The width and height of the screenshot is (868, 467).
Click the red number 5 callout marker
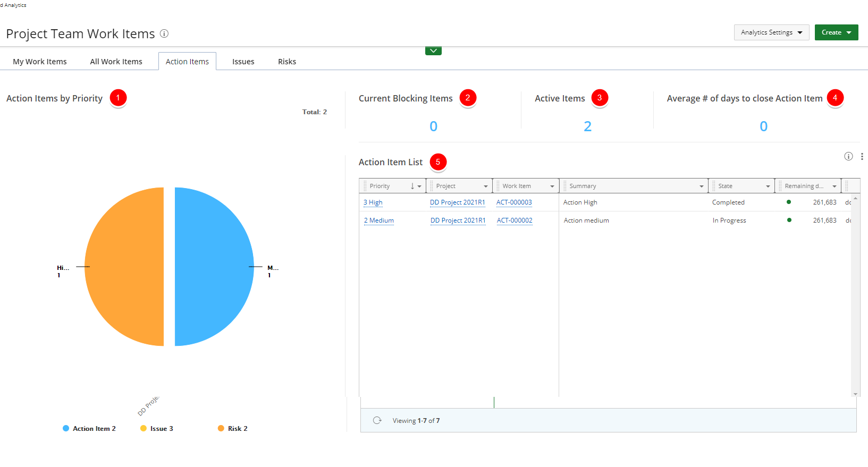[438, 162]
